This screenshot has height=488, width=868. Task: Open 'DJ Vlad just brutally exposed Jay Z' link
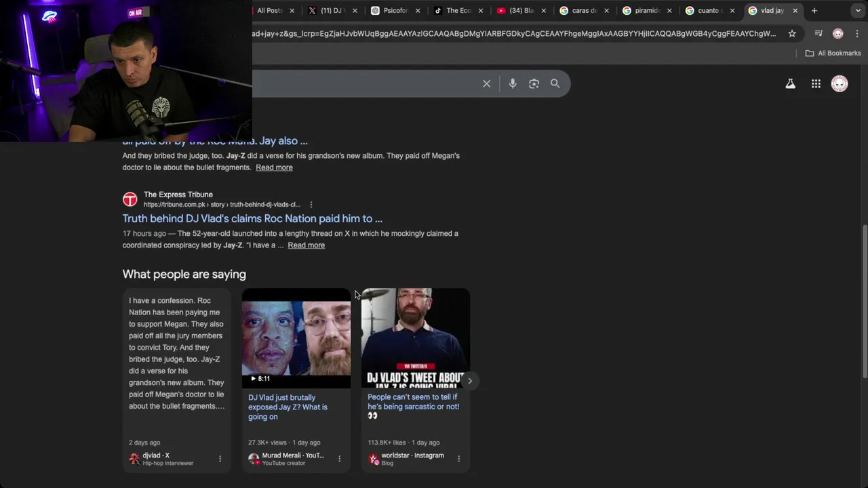click(288, 407)
